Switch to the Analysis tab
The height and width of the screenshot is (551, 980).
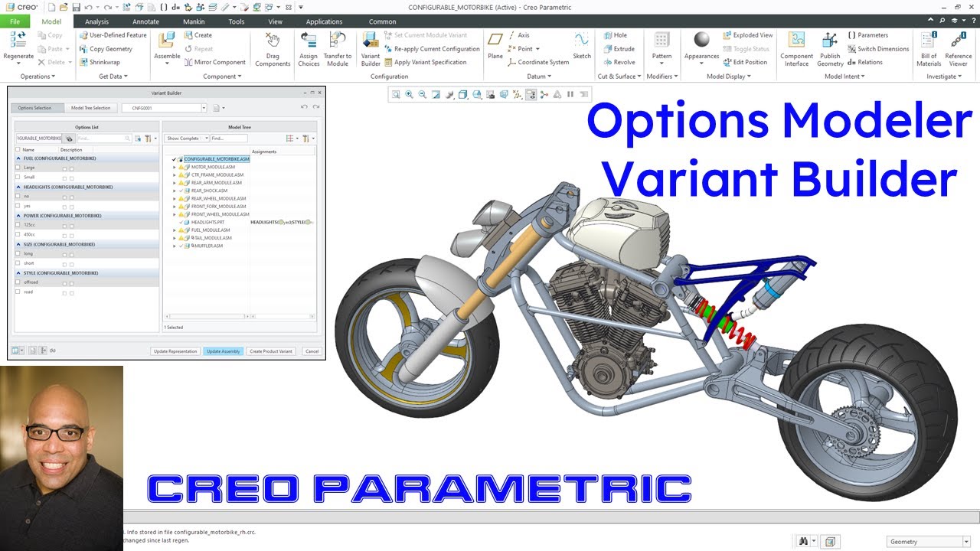pyautogui.click(x=96, y=21)
